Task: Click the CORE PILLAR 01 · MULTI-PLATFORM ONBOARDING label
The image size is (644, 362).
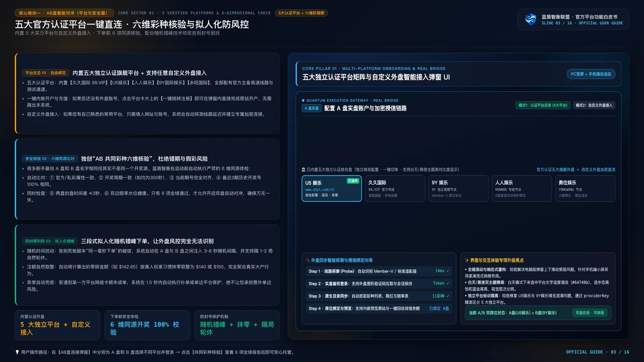Action: pos(374,69)
